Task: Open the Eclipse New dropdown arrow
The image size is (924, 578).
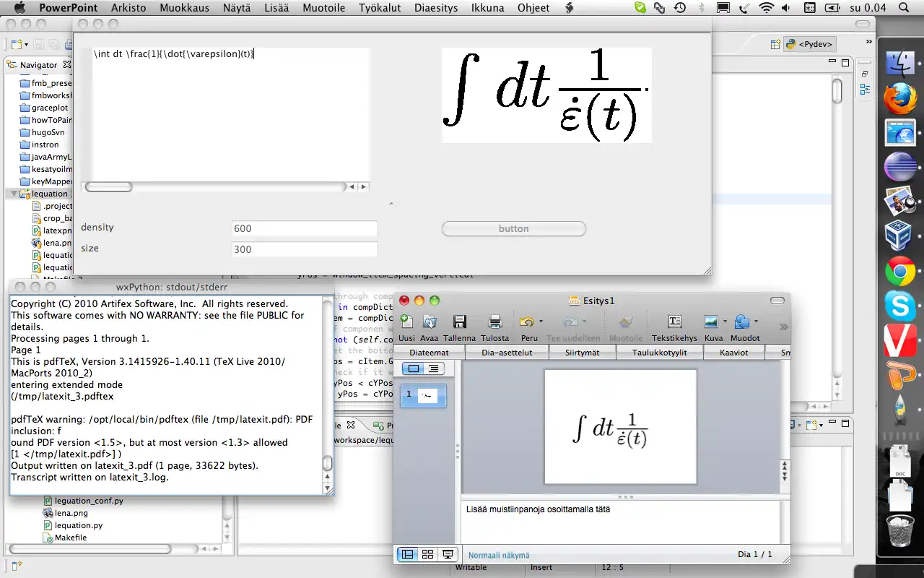Action: pos(26,45)
